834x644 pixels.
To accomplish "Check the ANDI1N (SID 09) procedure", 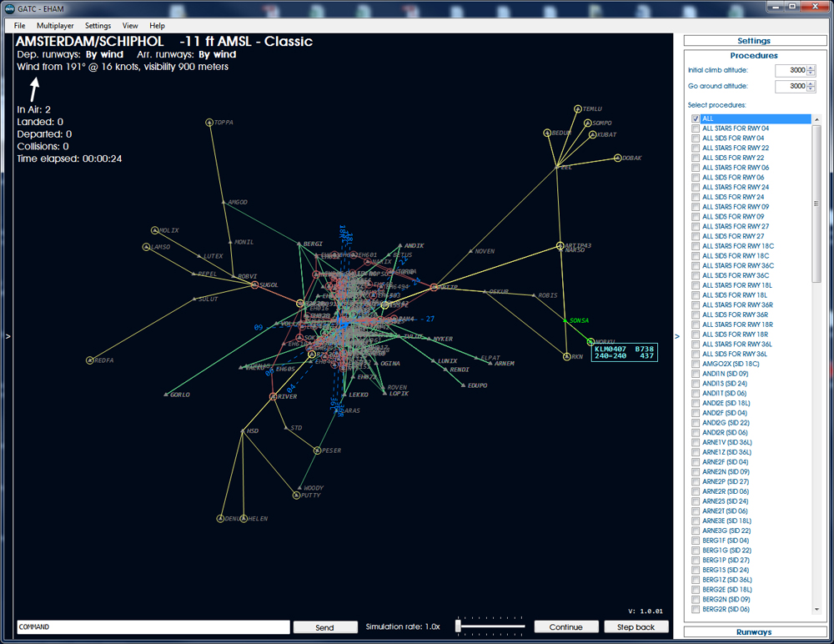I will (x=696, y=374).
